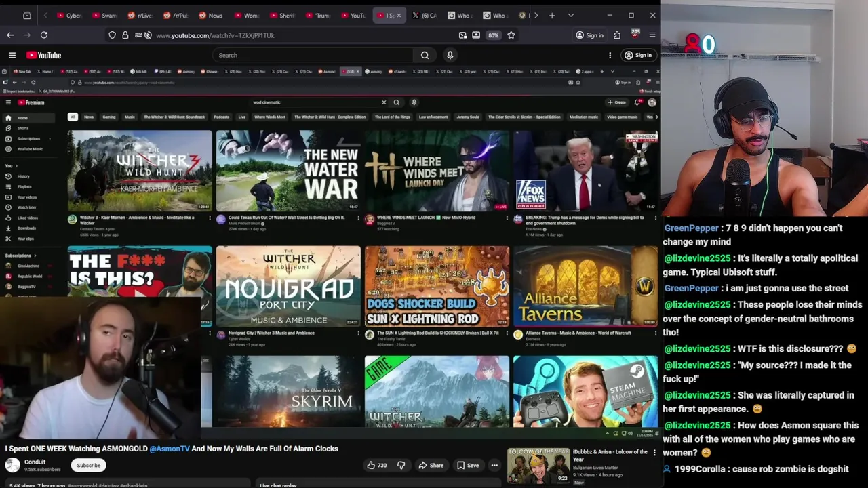This screenshot has height=488, width=868.
Task: Start voice search with the microphone icon
Action: [x=450, y=55]
